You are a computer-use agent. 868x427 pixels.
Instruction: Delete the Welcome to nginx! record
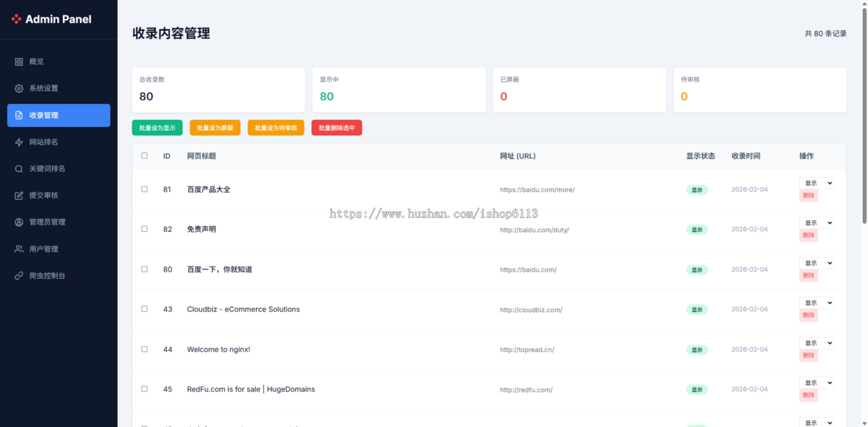point(809,355)
